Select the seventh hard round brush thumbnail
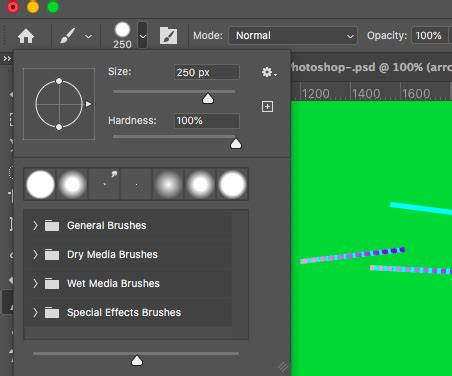 coord(232,184)
